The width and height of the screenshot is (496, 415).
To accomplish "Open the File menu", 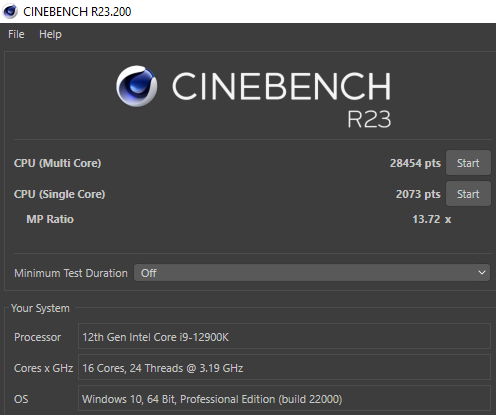I will [x=16, y=34].
